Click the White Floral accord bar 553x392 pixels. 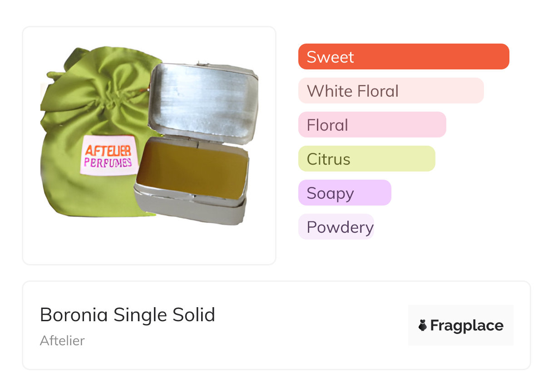tap(390, 91)
